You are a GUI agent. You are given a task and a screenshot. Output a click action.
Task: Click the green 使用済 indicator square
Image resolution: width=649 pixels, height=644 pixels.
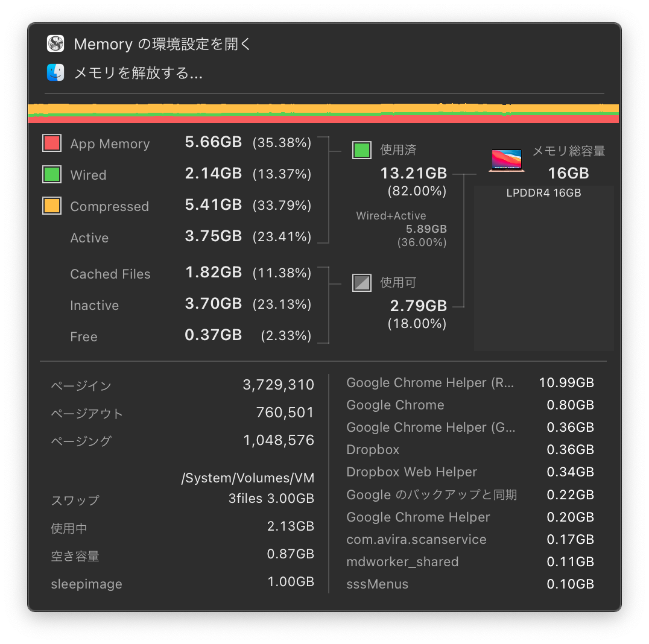pos(362,150)
